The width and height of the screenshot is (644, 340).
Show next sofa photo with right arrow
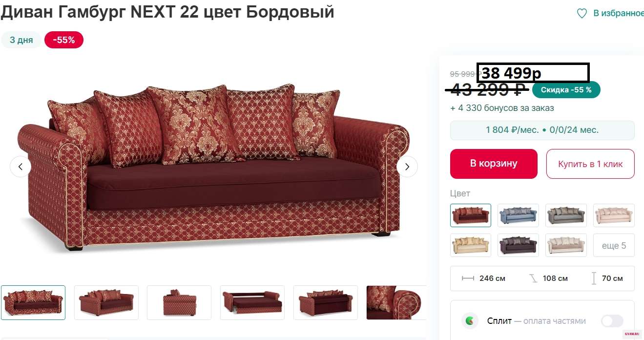pos(407,167)
